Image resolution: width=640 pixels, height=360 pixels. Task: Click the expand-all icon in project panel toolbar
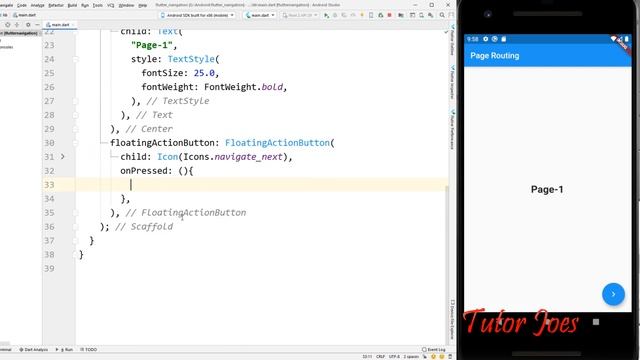pyautogui.click(x=17, y=25)
